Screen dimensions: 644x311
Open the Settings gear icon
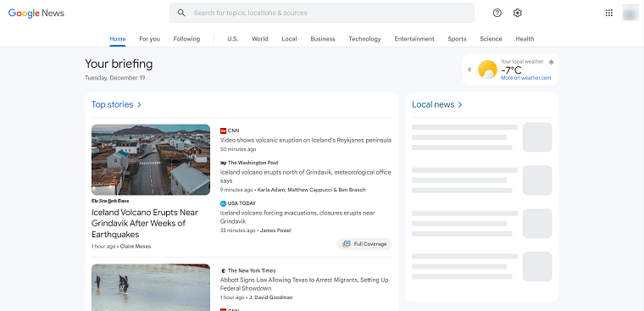(518, 13)
